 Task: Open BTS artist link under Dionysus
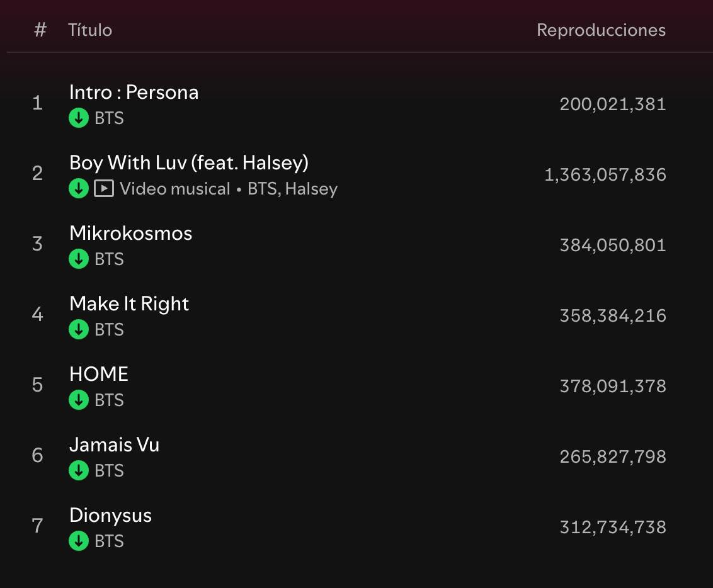[109, 541]
